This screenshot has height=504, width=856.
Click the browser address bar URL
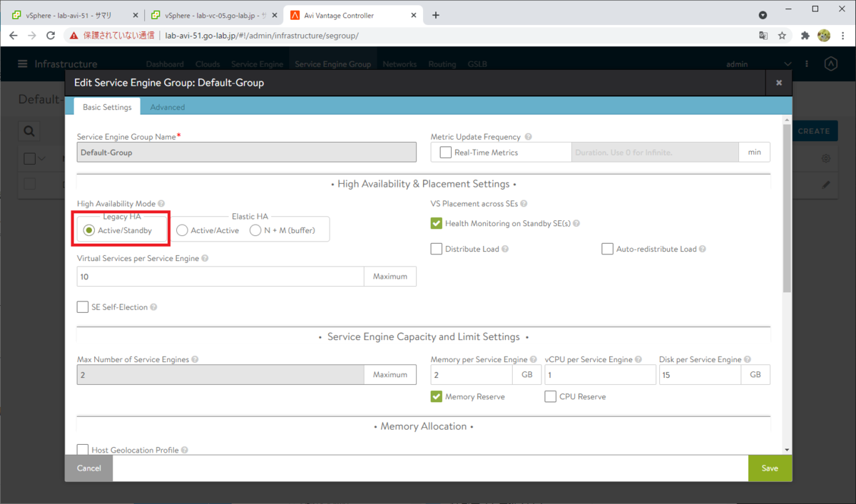262,35
